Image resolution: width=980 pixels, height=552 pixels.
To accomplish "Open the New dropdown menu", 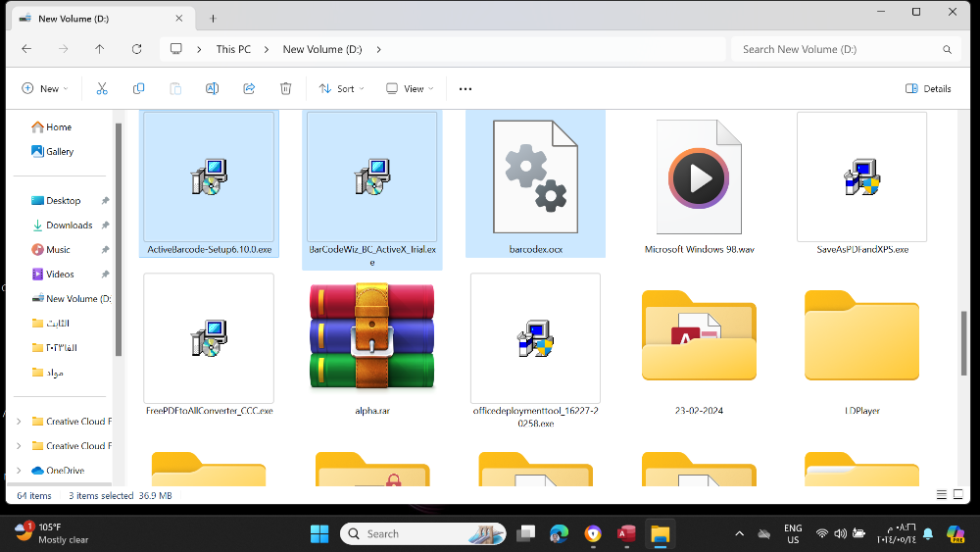I will point(45,89).
